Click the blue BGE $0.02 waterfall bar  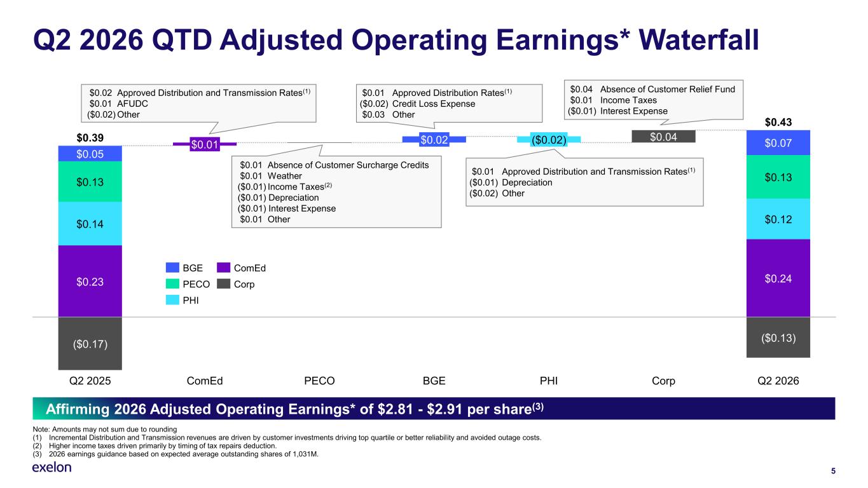click(434, 139)
